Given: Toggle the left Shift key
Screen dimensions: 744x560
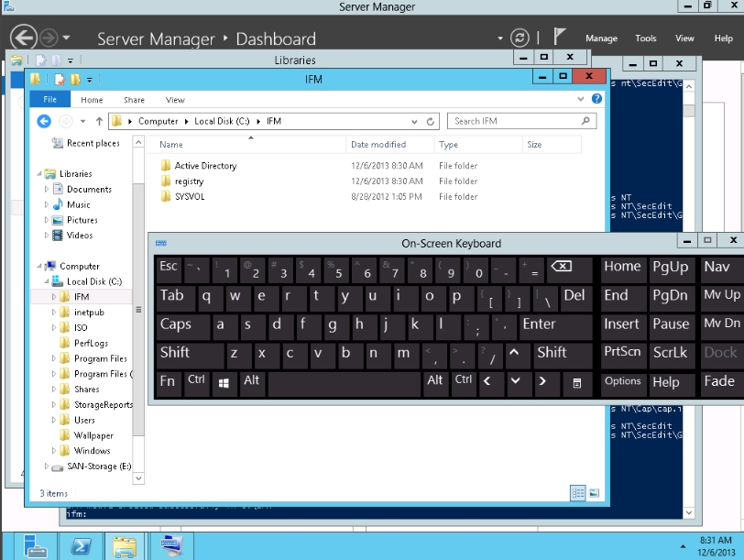Looking at the screenshot, I should tap(175, 353).
